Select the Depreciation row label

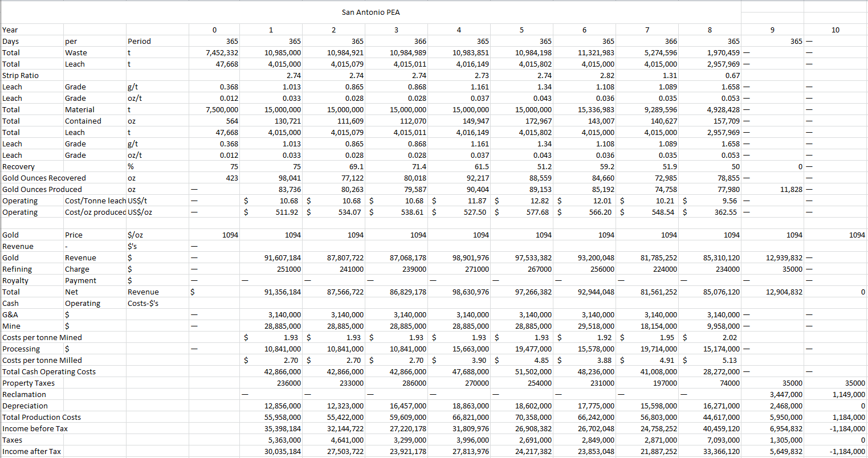point(25,406)
